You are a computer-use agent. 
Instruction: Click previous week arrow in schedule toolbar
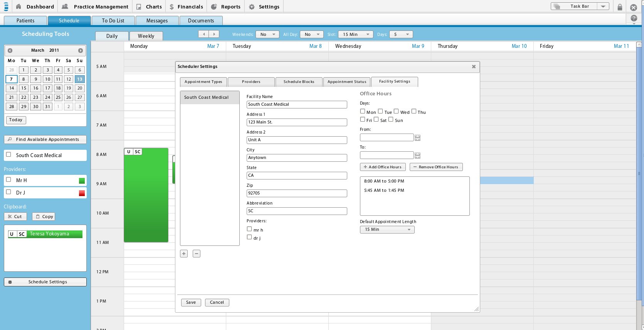203,34
